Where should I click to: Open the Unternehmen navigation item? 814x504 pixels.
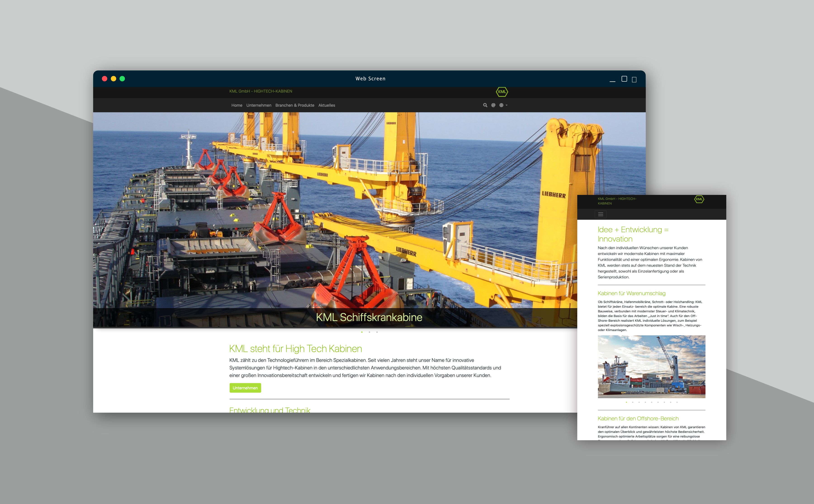tap(259, 105)
